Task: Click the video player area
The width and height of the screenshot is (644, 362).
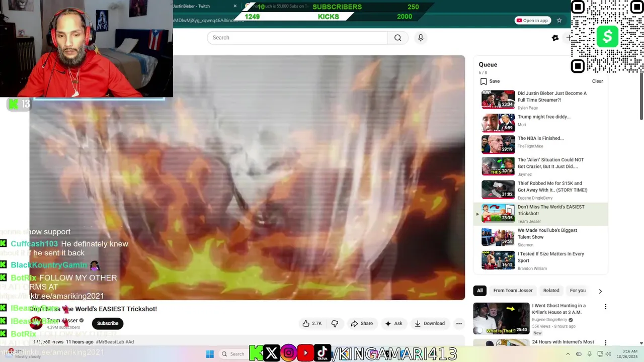Action: [x=247, y=177]
